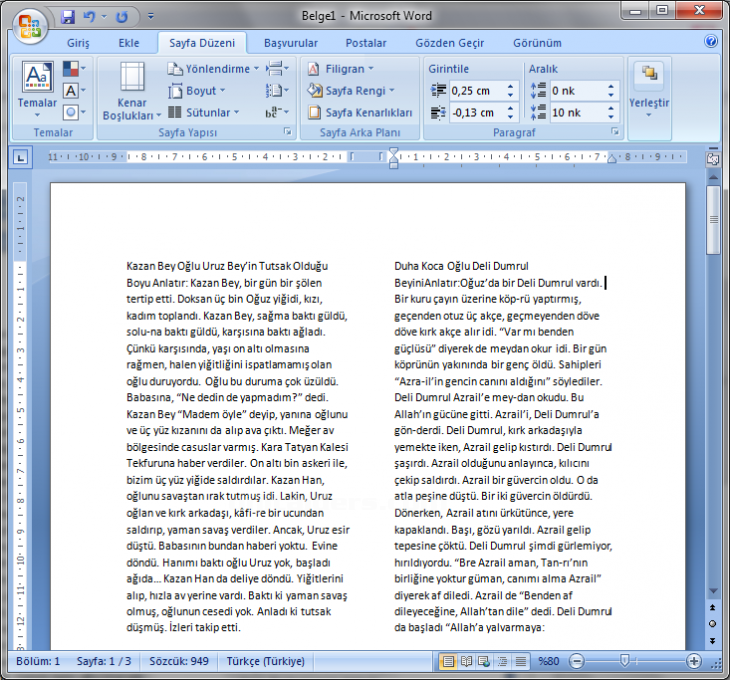Open Yönlendirme orientation dropdown
730x680 pixels.
tap(213, 69)
